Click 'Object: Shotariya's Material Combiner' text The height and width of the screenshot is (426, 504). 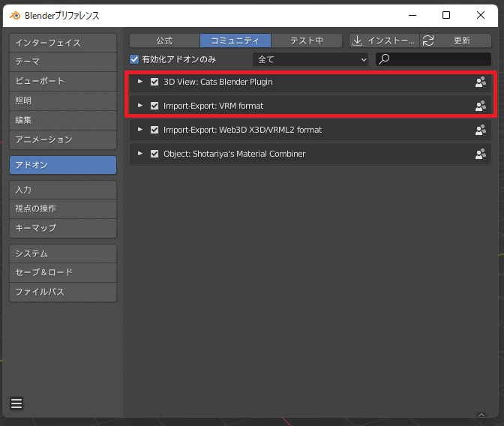[x=234, y=154]
